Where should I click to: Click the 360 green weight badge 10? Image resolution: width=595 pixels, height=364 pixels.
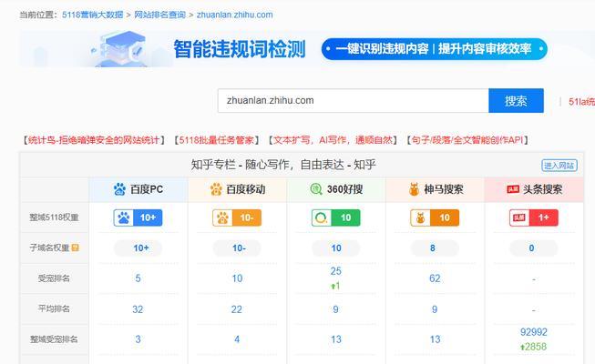[336, 217]
